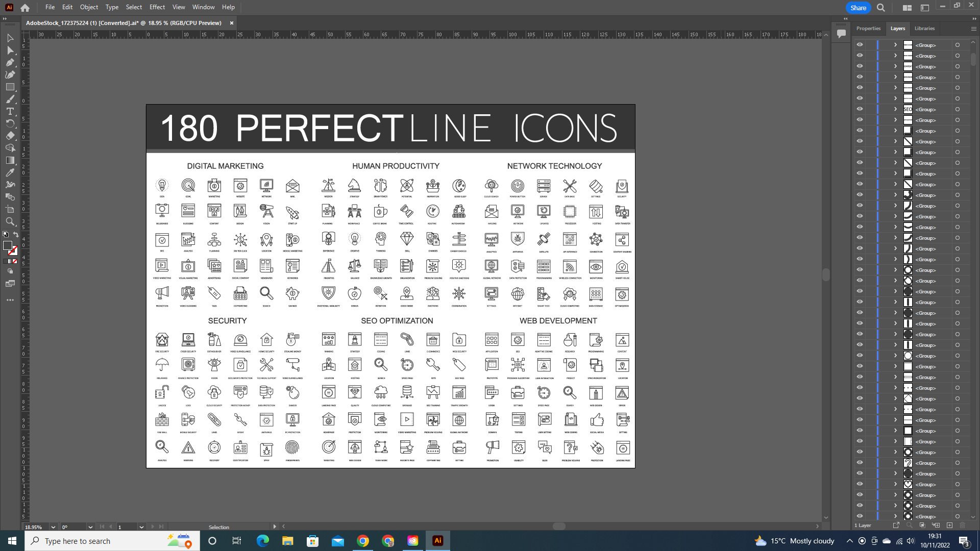
Task: Select the Rotate tool
Action: [10, 123]
